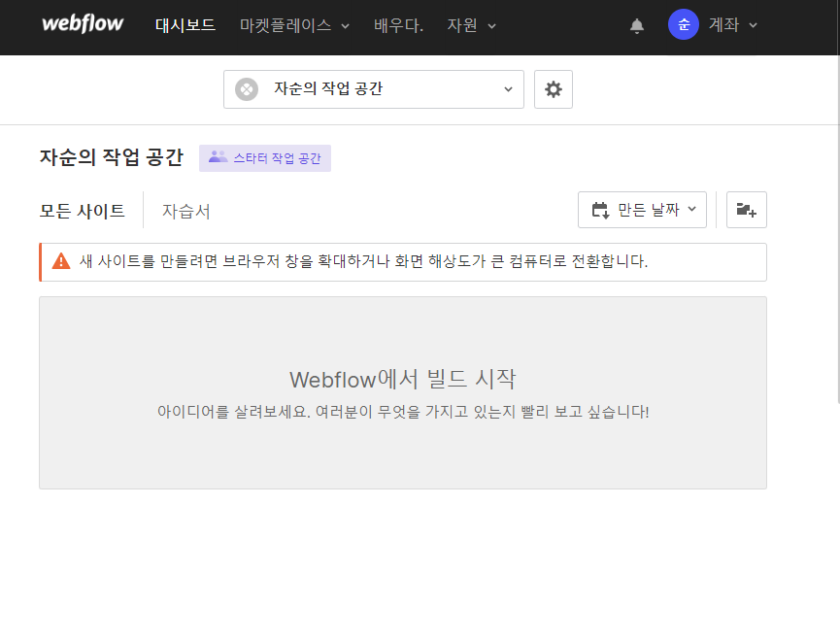Expand the 마켓플레이스 menu
The image size is (840, 640).
(294, 25)
